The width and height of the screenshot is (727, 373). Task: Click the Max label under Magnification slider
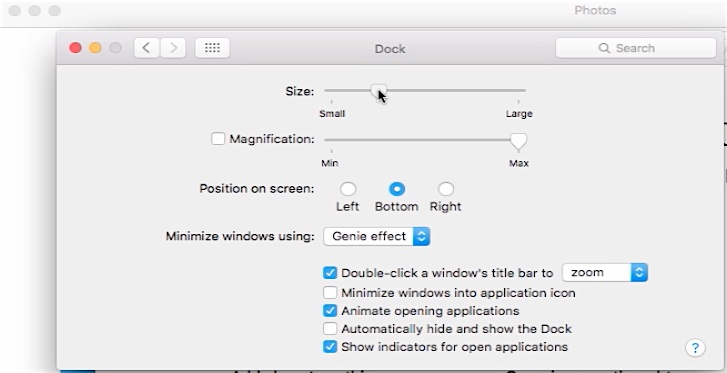519,163
